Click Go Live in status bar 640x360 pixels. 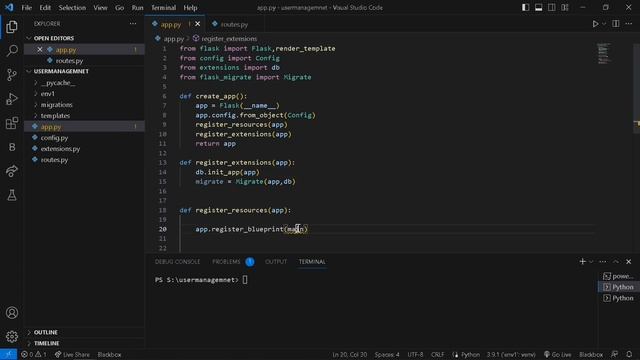pos(558,354)
